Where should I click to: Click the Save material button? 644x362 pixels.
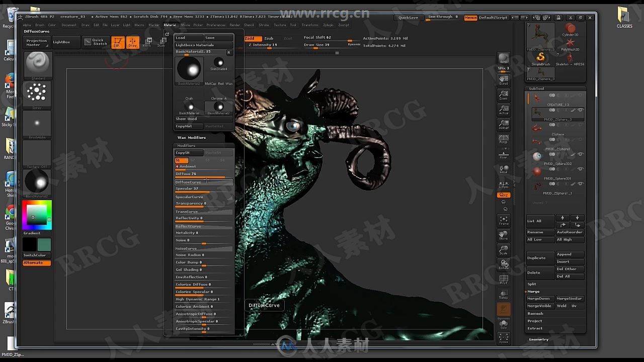tap(218, 38)
